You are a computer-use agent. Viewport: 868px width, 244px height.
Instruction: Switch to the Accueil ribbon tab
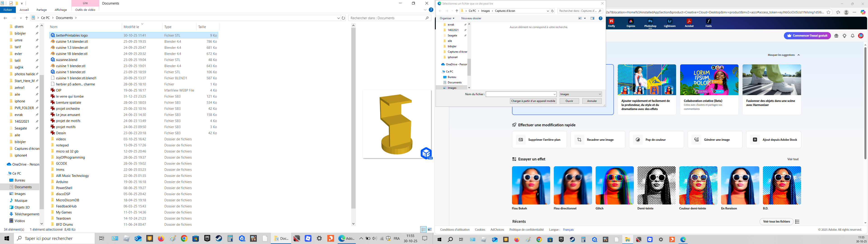(x=24, y=10)
